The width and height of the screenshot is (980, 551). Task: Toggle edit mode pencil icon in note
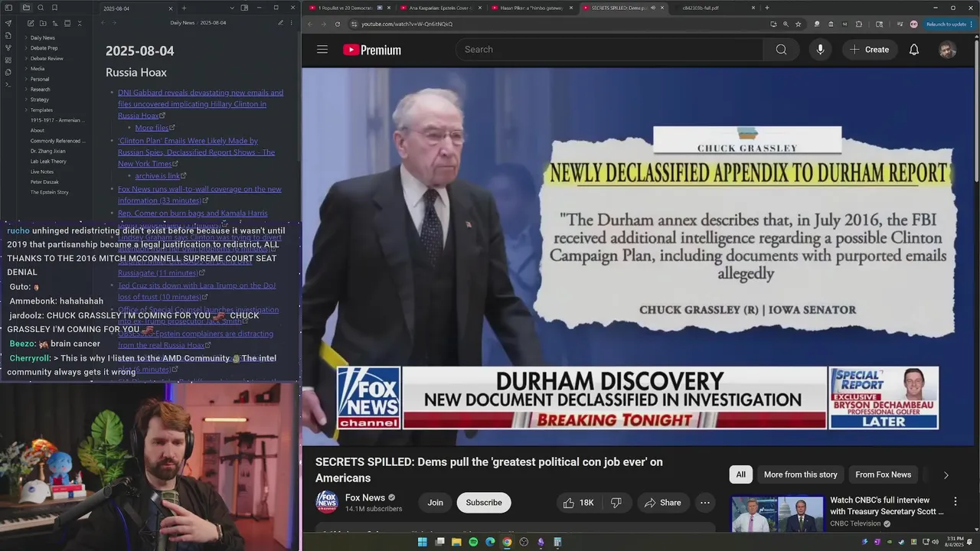pyautogui.click(x=281, y=23)
